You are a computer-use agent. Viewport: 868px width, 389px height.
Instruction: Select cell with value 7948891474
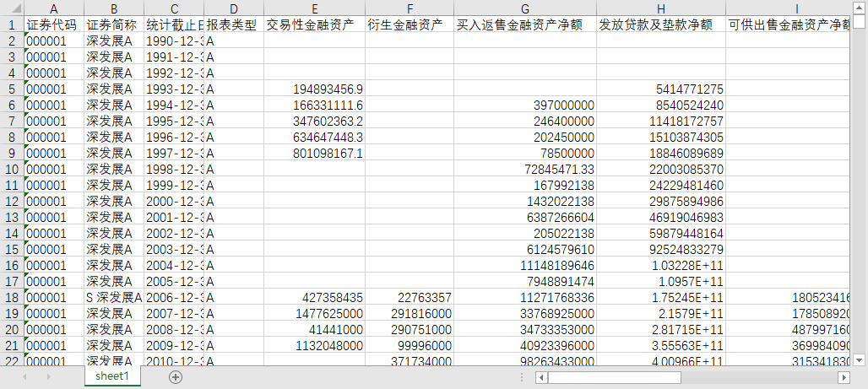tap(525, 281)
